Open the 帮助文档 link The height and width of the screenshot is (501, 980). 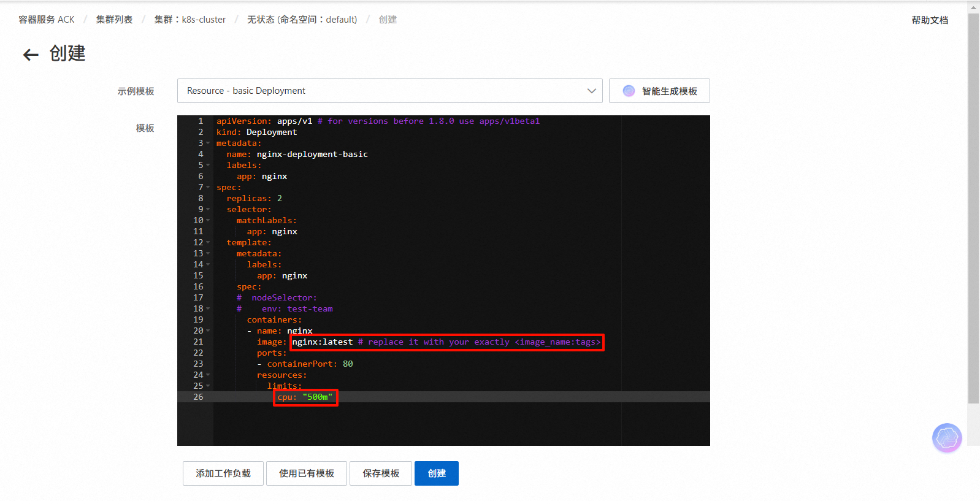pos(930,20)
